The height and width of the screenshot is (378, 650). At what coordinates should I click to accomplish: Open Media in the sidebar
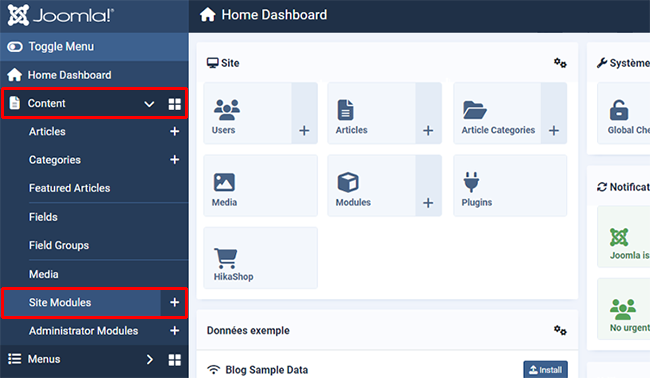coord(44,274)
